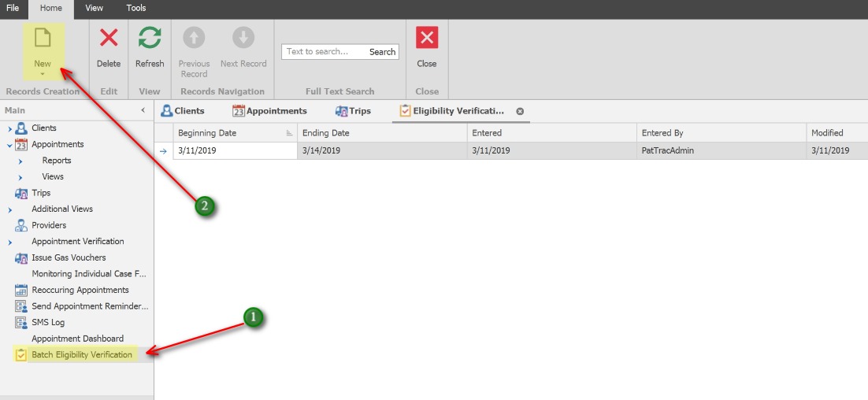Screen dimensions: 868x400
Task: Click the green Refresh icon
Action: 150,38
